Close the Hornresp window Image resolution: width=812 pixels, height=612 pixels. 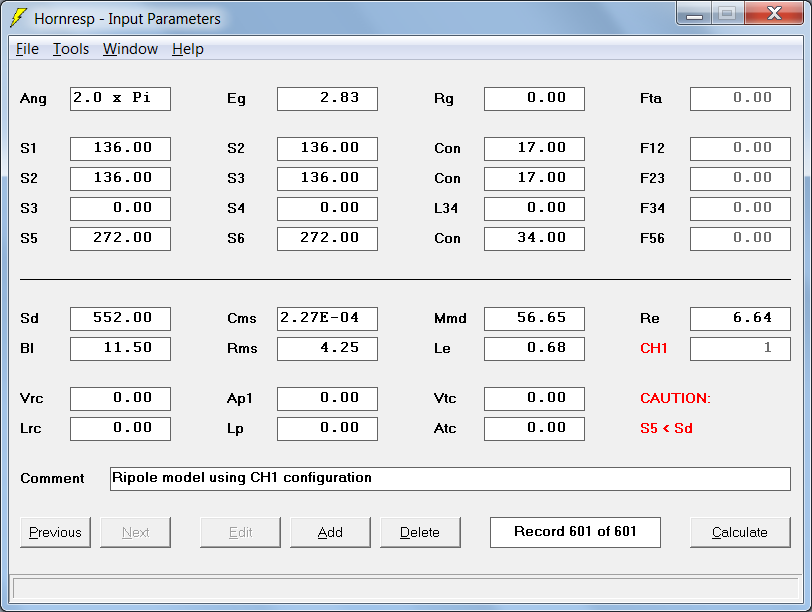[x=774, y=14]
